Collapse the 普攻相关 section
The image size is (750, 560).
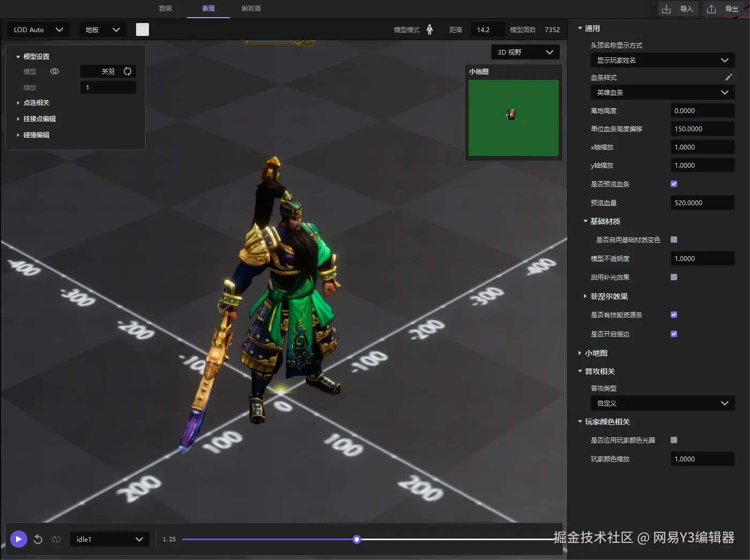click(x=580, y=371)
